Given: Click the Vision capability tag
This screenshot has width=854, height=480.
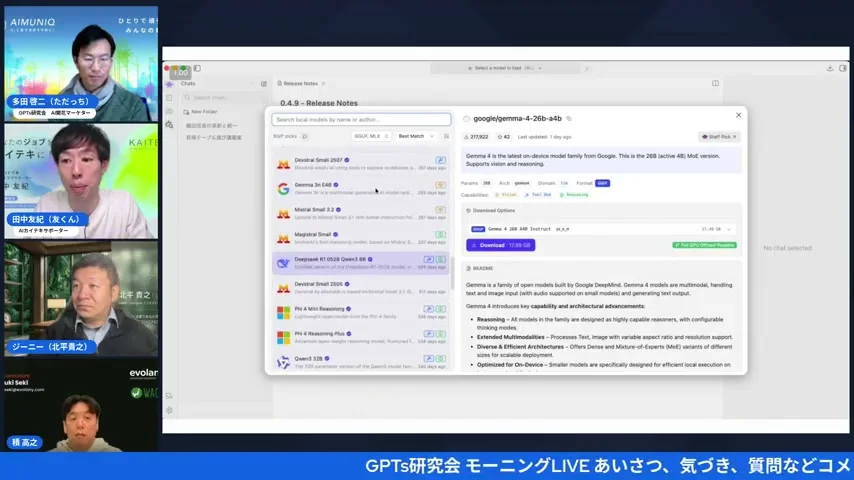Looking at the screenshot, I should pyautogui.click(x=506, y=195).
